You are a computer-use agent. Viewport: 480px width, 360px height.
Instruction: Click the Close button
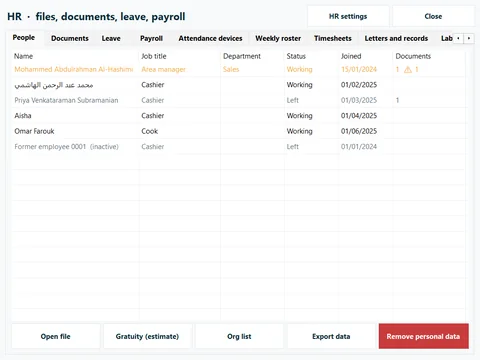433,16
